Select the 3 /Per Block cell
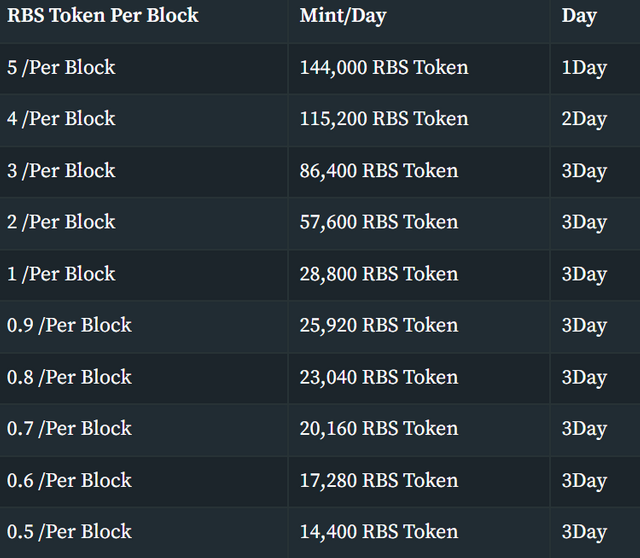Image resolution: width=640 pixels, height=558 pixels. pos(143,171)
